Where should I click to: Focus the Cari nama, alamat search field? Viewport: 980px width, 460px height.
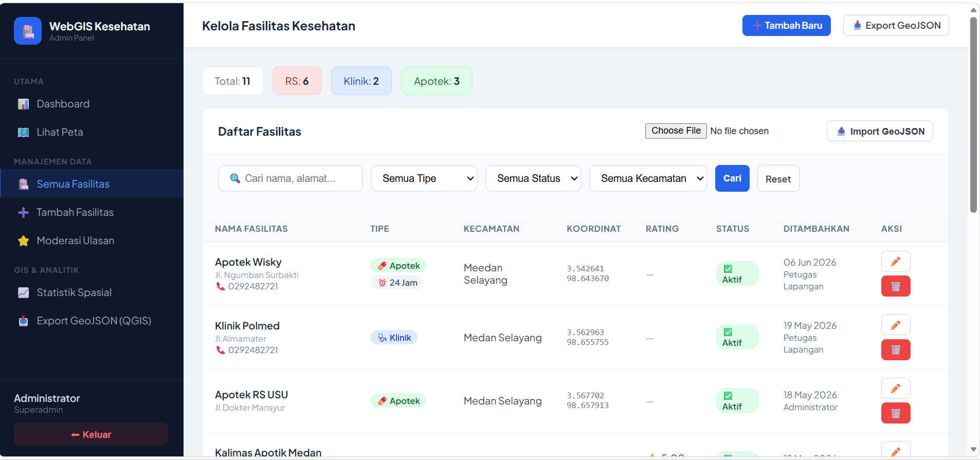[x=291, y=178]
